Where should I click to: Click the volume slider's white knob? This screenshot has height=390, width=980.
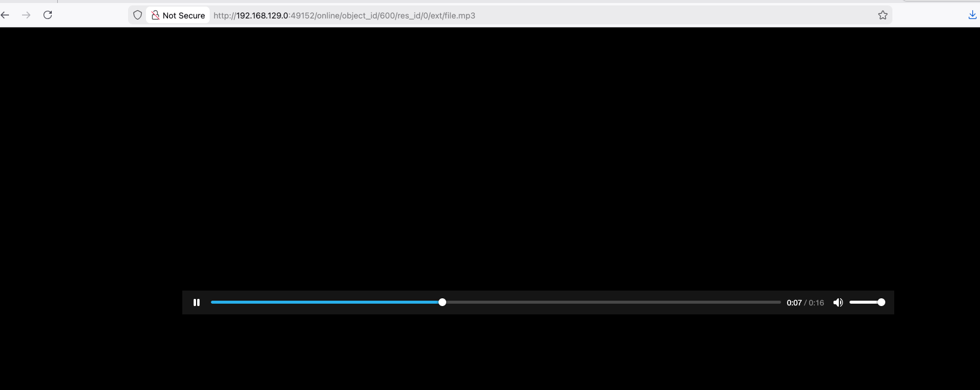[881, 302]
